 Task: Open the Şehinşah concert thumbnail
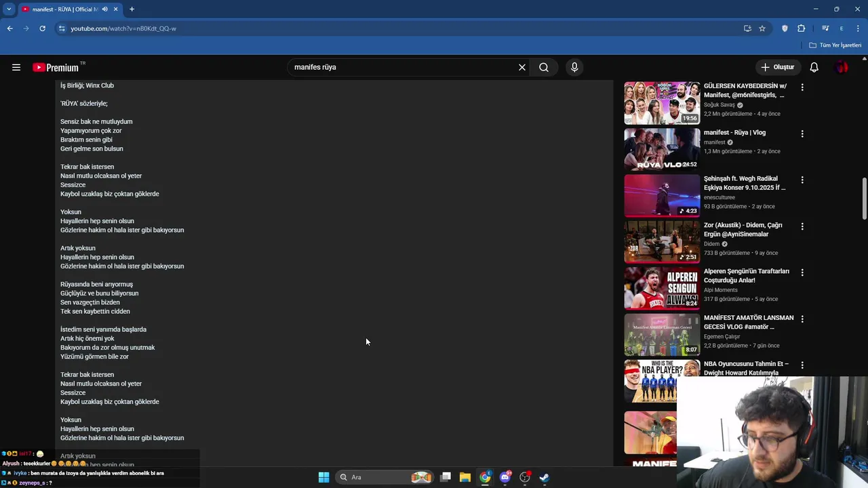[x=662, y=195]
